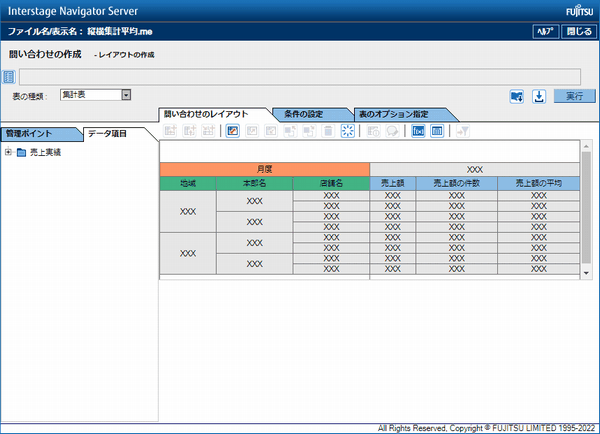This screenshot has width=600, height=434.
Task: Click the blue starburst toolbar icon
Action: pos(347,131)
